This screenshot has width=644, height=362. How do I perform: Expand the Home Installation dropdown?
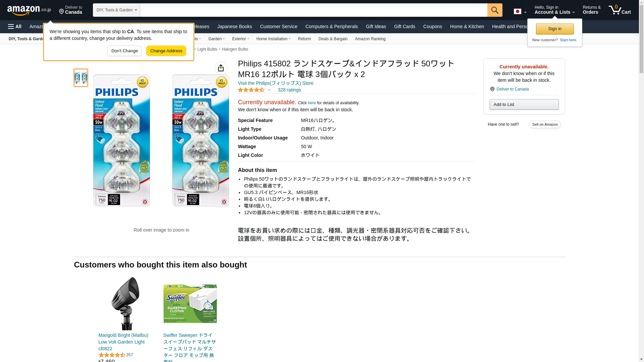273,39
